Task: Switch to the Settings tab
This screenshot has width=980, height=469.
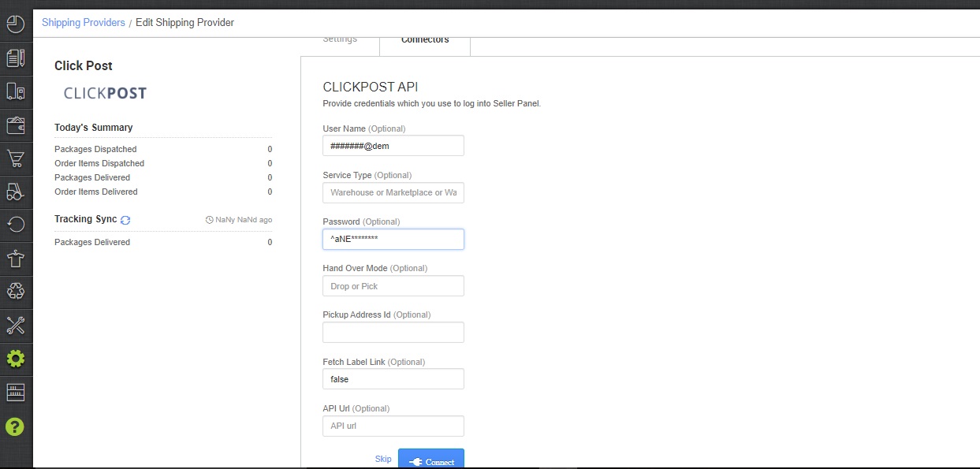Action: click(340, 39)
